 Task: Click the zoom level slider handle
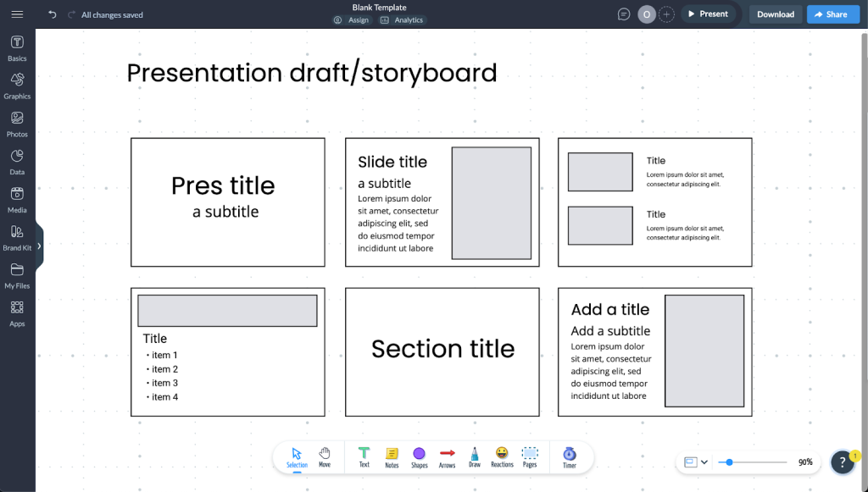pyautogui.click(x=728, y=462)
